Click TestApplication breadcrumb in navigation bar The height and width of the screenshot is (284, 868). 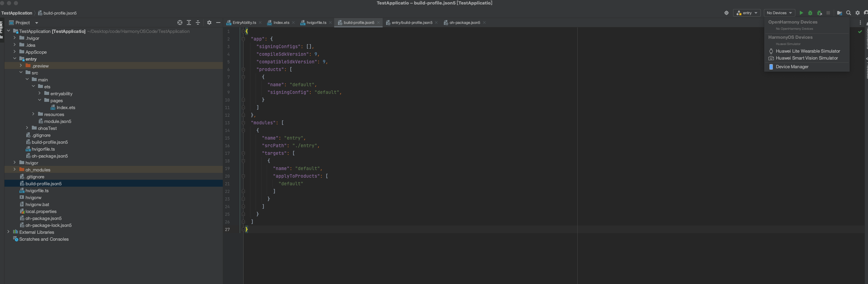tap(17, 13)
